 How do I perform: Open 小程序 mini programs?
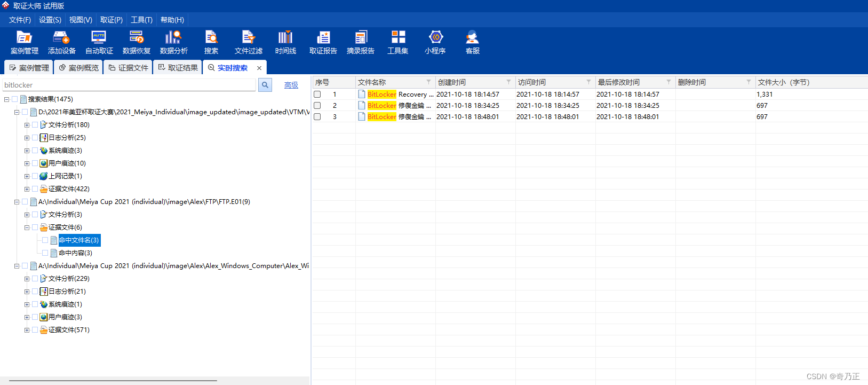coord(435,42)
